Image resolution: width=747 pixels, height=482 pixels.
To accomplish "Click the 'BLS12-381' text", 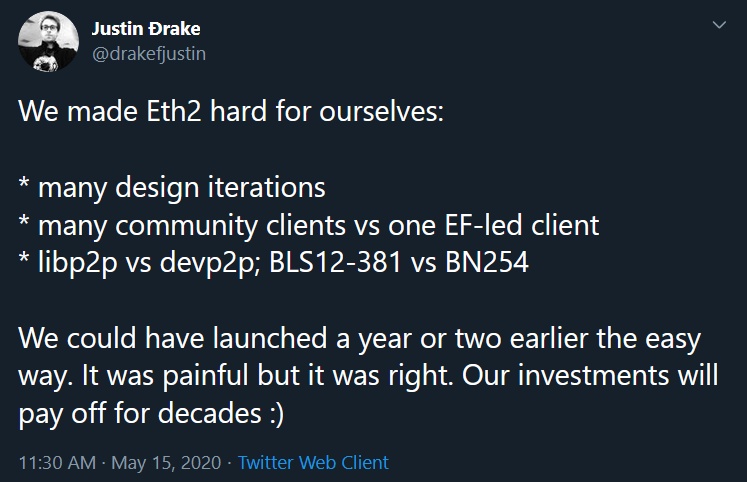I will [335, 262].
